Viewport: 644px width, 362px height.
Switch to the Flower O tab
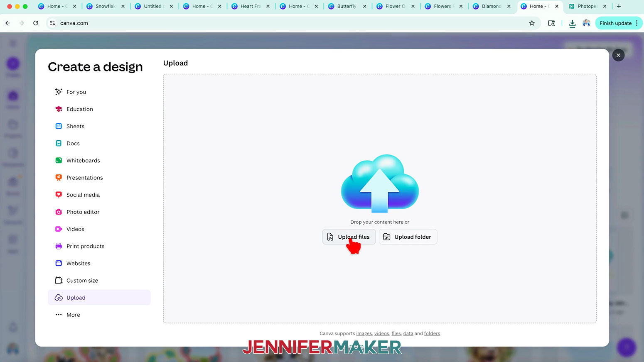(x=395, y=6)
